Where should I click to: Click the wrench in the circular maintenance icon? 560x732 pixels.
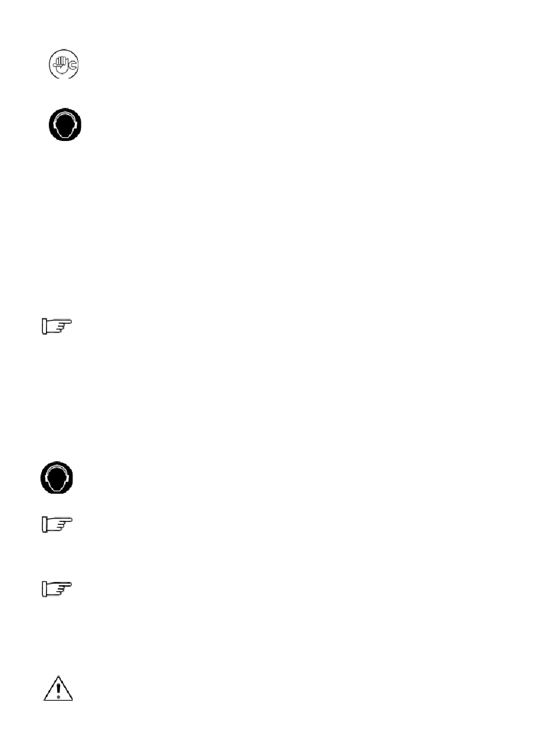click(72, 65)
